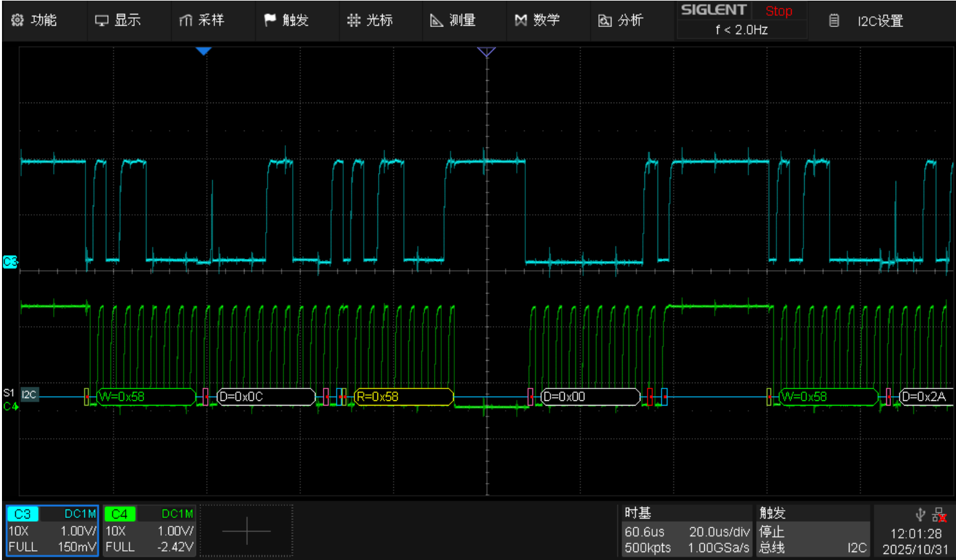This screenshot has width=956, height=560.
Task: Open the 光标 cursors menu
Action: tap(370, 20)
